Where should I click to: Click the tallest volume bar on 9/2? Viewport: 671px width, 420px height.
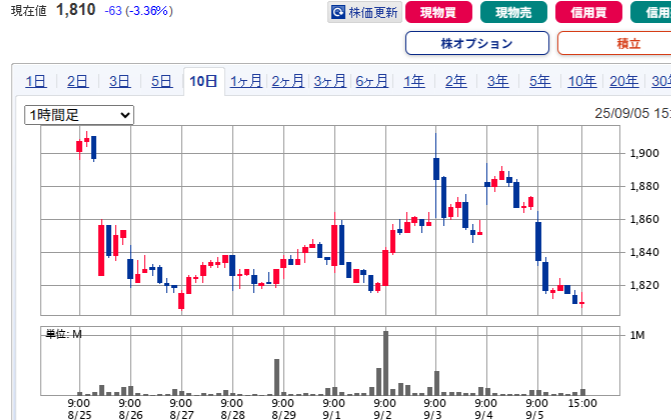pos(386,363)
